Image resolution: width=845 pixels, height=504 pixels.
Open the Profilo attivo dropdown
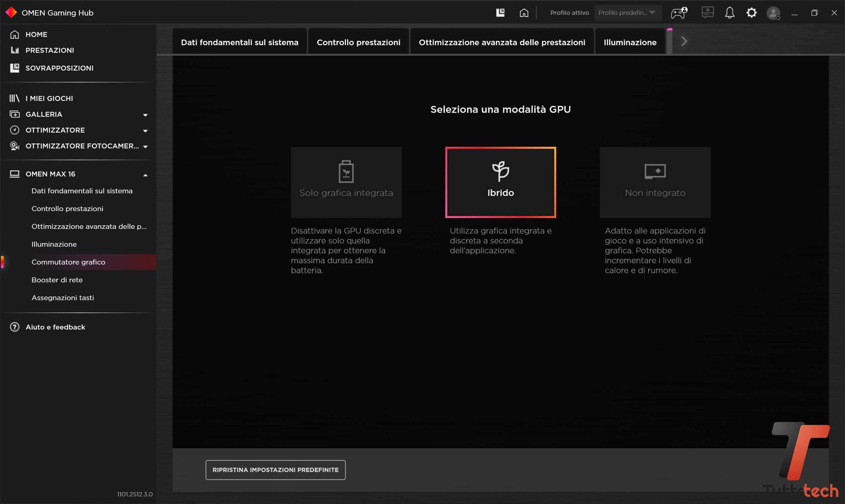coord(627,13)
